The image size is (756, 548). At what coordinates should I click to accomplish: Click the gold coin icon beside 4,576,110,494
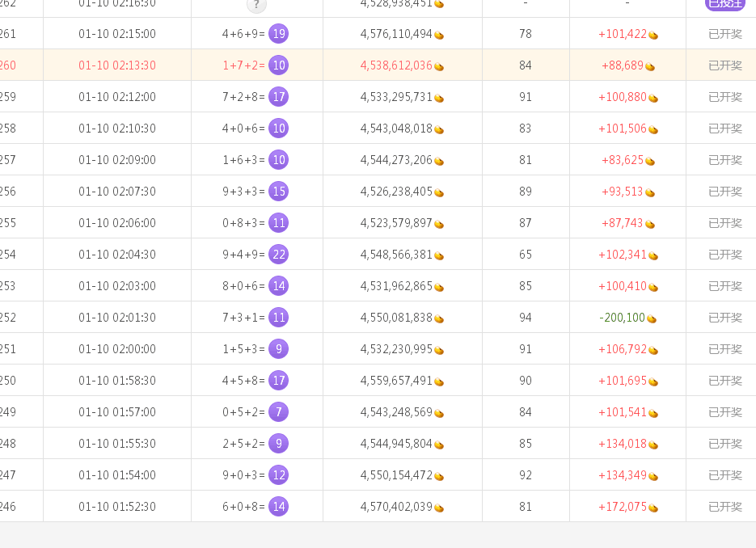[x=439, y=36]
